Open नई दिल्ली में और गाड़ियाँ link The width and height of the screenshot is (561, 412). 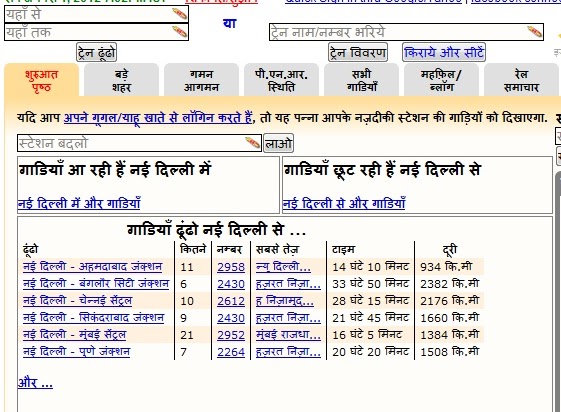point(79,203)
